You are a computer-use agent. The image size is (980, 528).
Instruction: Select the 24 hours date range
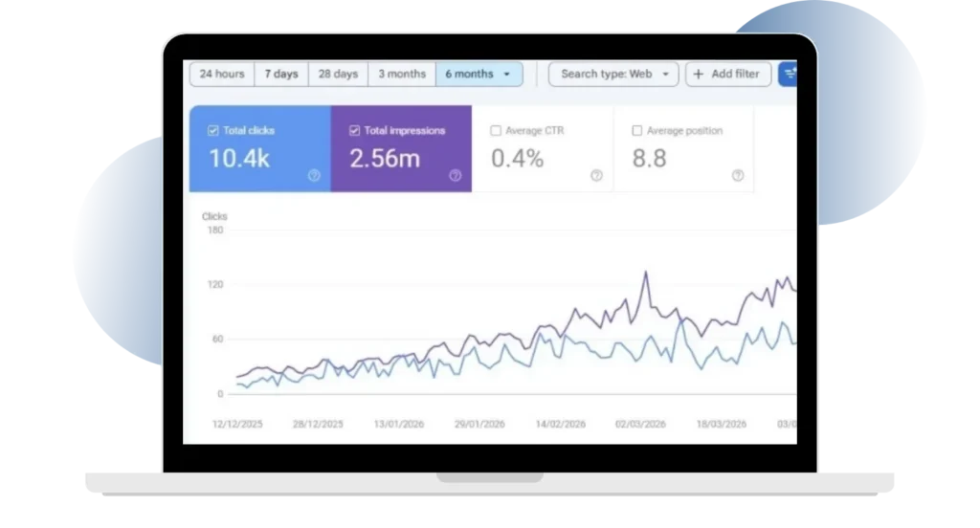tap(222, 74)
